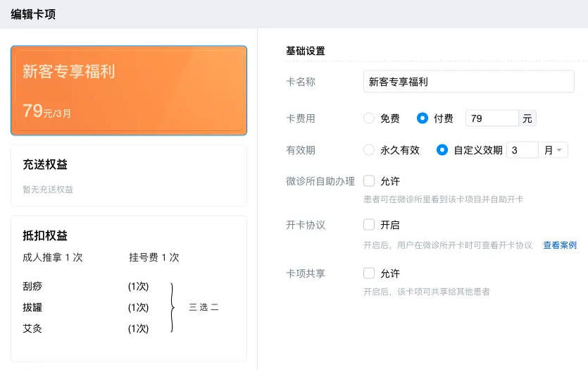Tick the 开卡协议 开启 checkbox
The image size is (588, 370).
pos(369,225)
